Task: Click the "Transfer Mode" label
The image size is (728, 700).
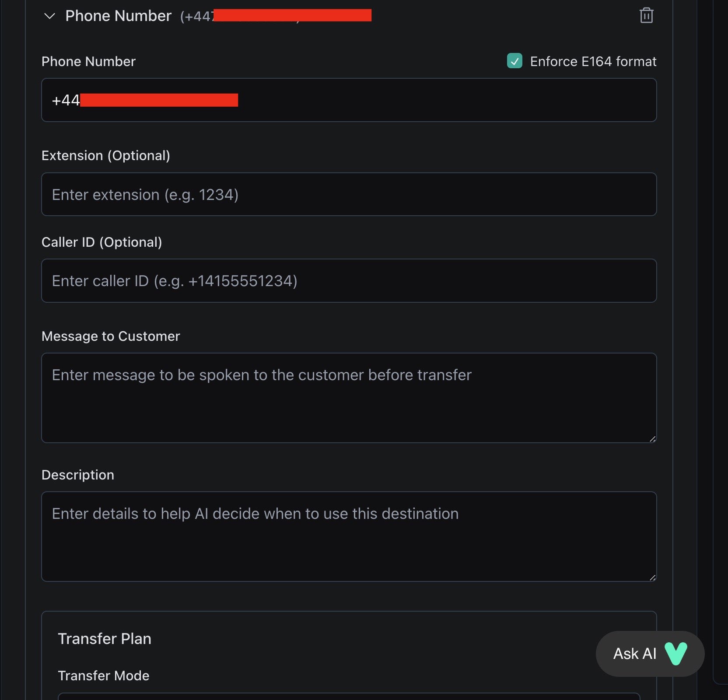Action: [x=104, y=676]
